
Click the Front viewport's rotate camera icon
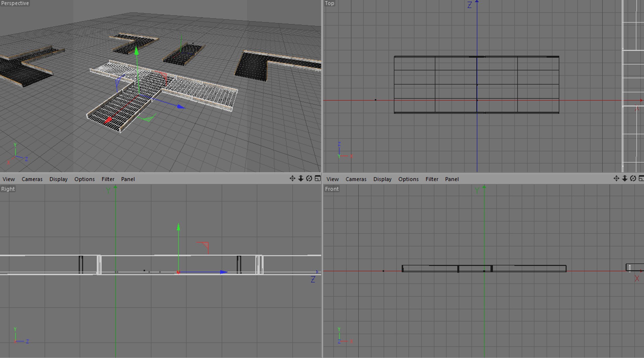pos(633,178)
